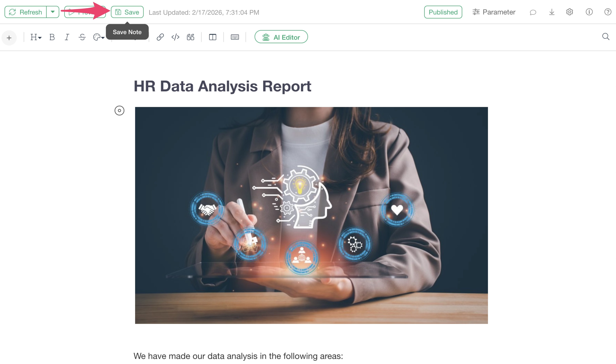Click the download/export icon
Screen dimensions: 616x364
552,12
